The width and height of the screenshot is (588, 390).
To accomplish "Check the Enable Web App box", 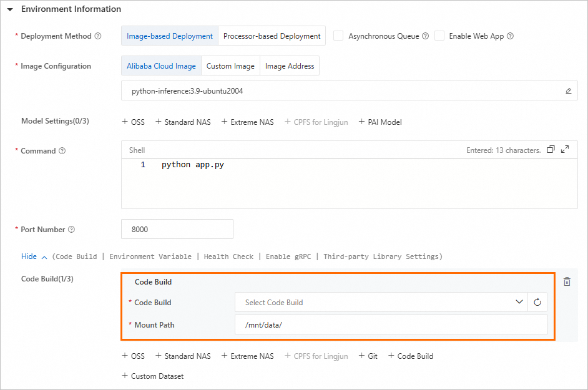I will 439,36.
